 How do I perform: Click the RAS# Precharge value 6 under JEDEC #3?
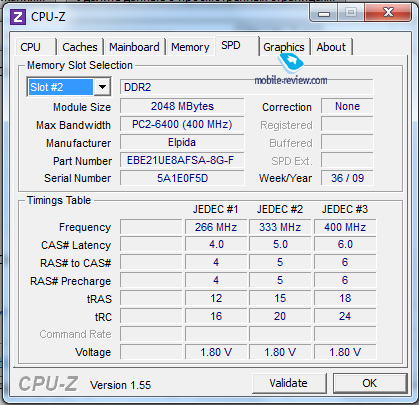click(x=345, y=280)
